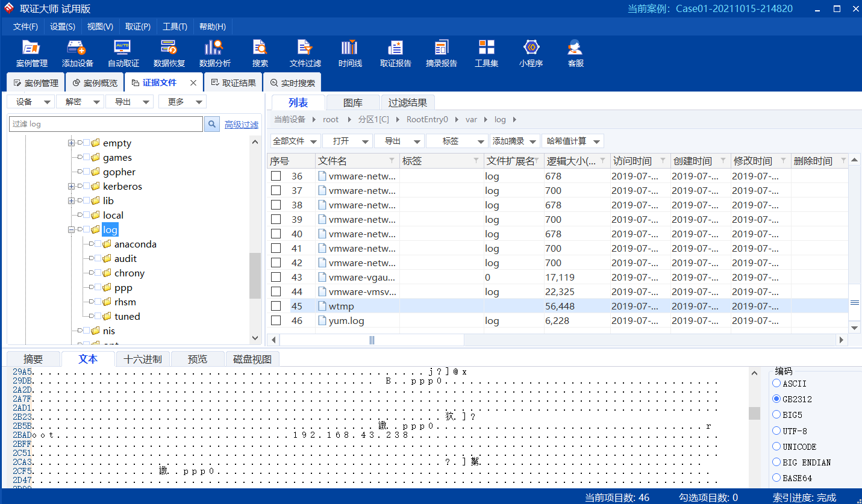The image size is (862, 504).
Task: Select BASE64 encoding radio button
Action: (776, 478)
